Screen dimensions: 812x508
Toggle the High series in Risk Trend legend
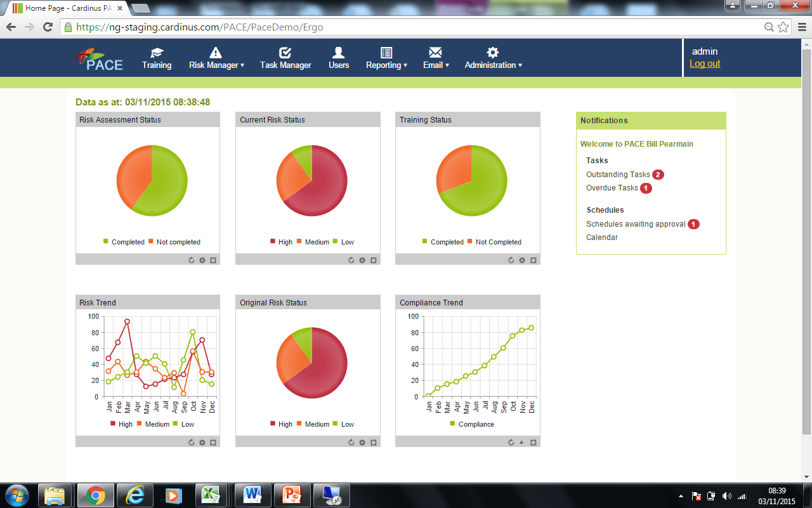pos(121,424)
